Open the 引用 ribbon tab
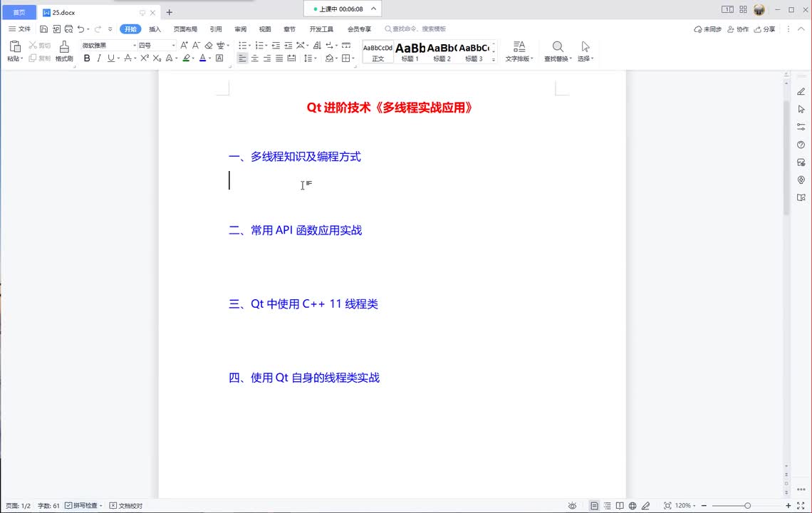The image size is (812, 513). point(216,29)
